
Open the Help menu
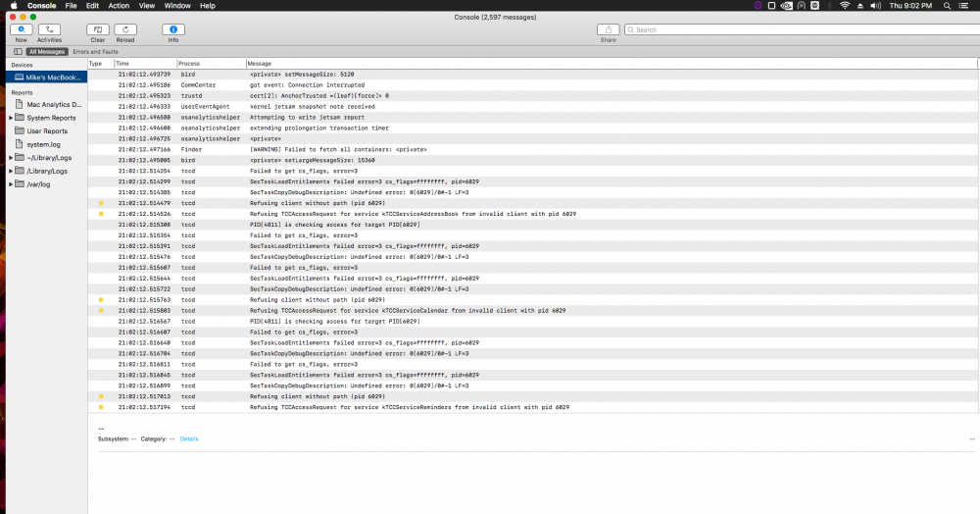coord(208,6)
